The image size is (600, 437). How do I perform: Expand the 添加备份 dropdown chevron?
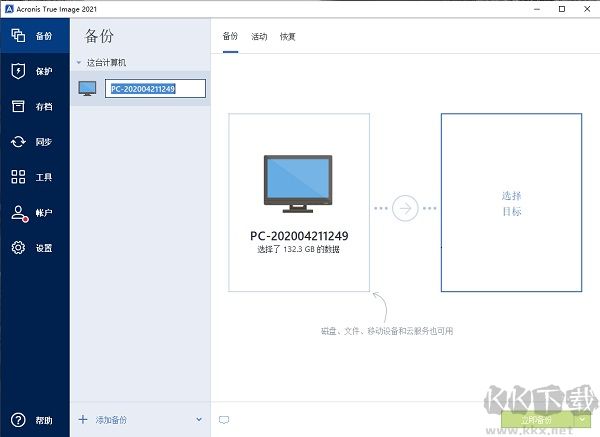point(199,419)
